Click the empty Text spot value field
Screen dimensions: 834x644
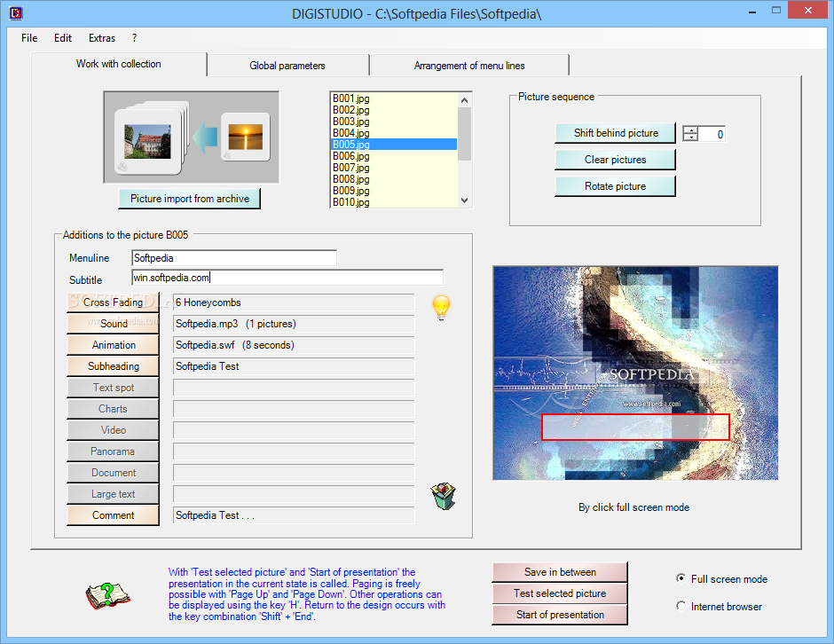coord(294,387)
